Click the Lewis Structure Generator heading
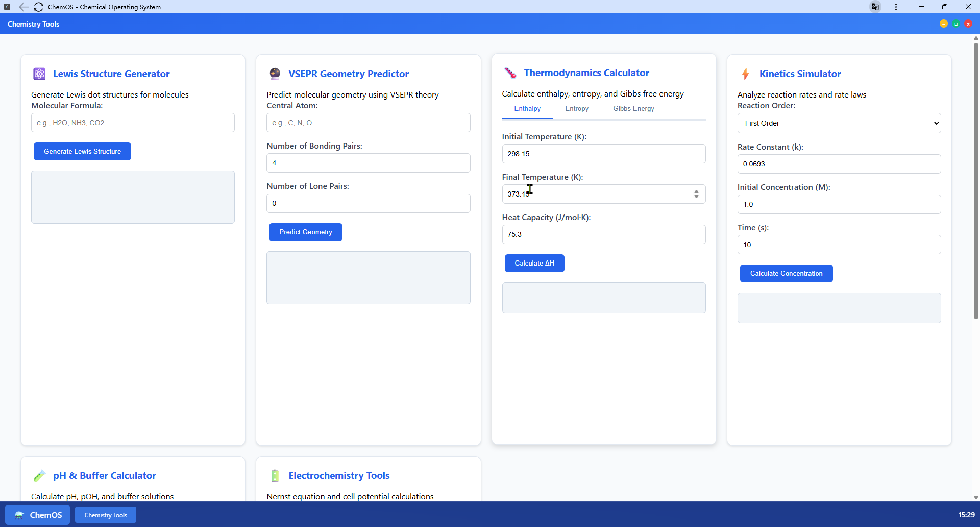Screen dimensions: 980x527 (x=111, y=74)
